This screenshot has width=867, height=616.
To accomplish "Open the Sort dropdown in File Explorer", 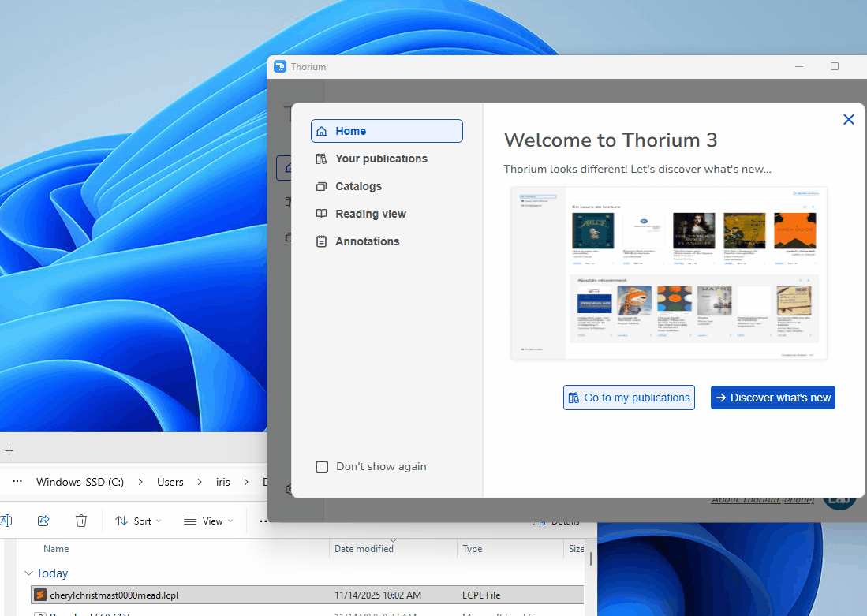I will coord(137,521).
